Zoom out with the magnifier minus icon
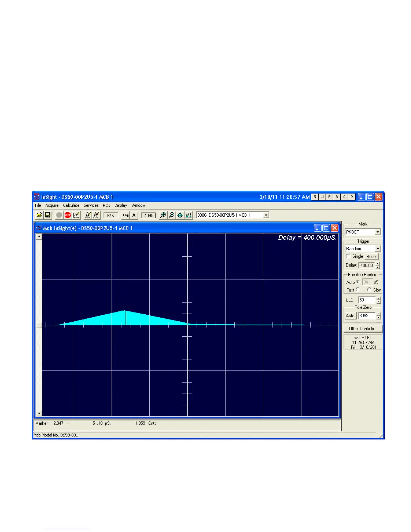This screenshot has width=411, height=532. 171,215
